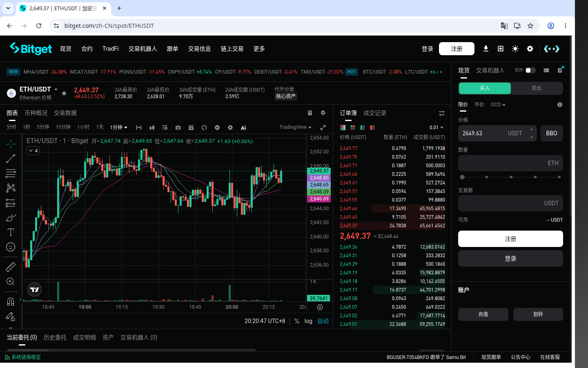Click the 登录 button in trade panel
Viewport: 588px width, 368px height.
[x=510, y=259]
